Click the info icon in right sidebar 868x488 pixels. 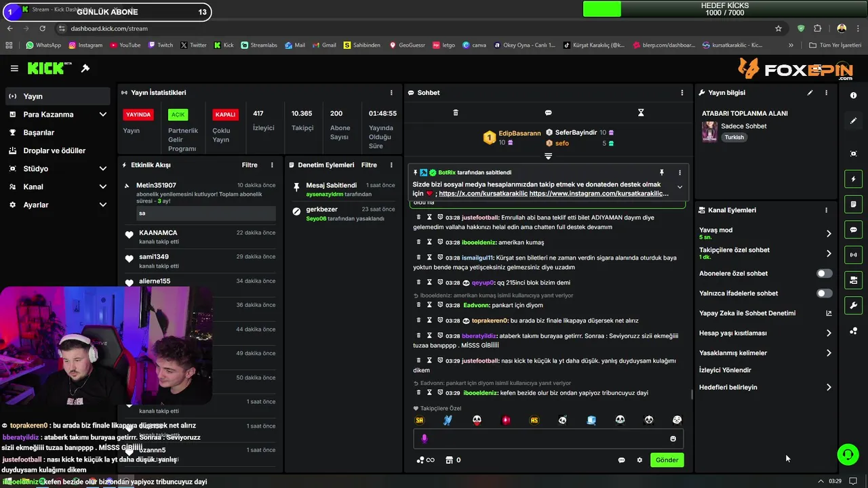click(x=853, y=96)
